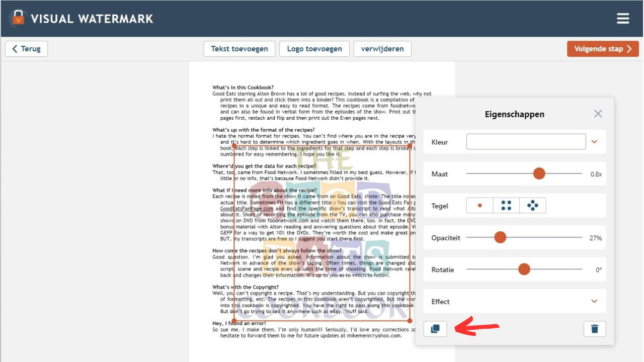Click the verwijderen button
Viewport: 644px width, 362px height.
point(382,49)
